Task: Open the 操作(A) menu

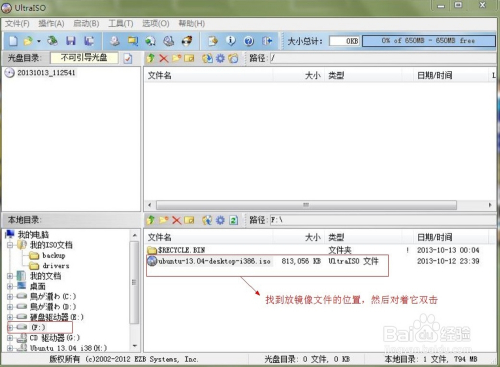Action: coord(51,24)
